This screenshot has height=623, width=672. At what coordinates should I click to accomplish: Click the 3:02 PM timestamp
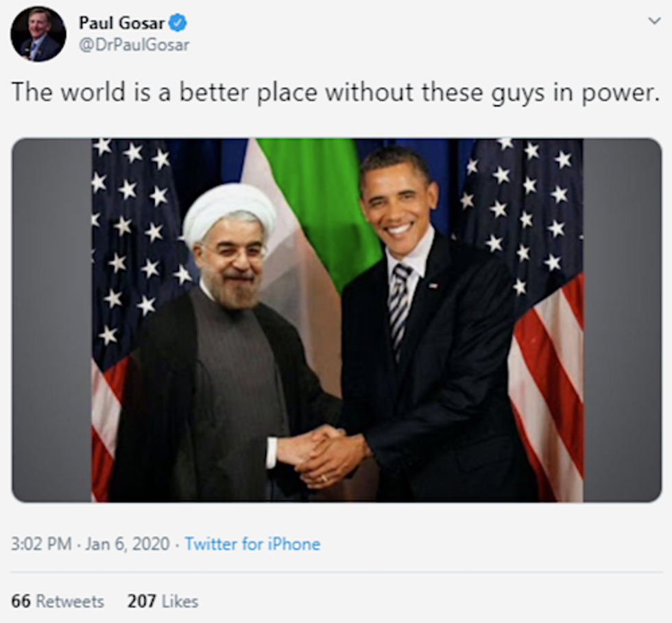(41, 544)
